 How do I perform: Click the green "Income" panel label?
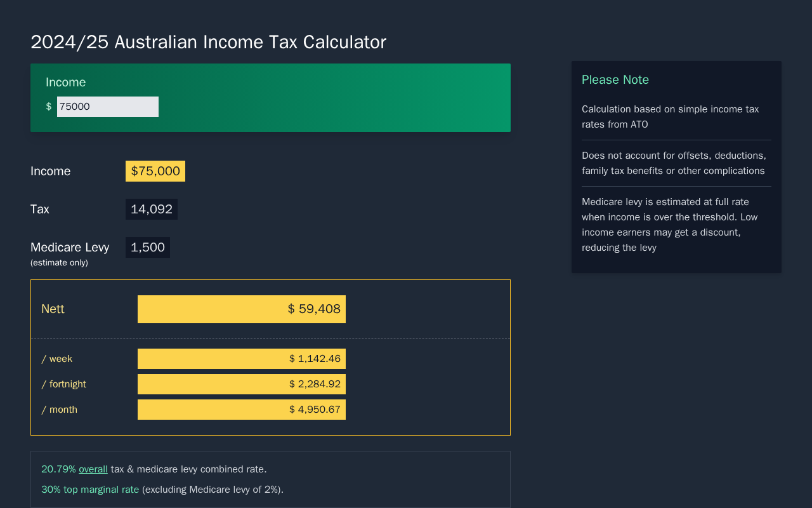(66, 83)
